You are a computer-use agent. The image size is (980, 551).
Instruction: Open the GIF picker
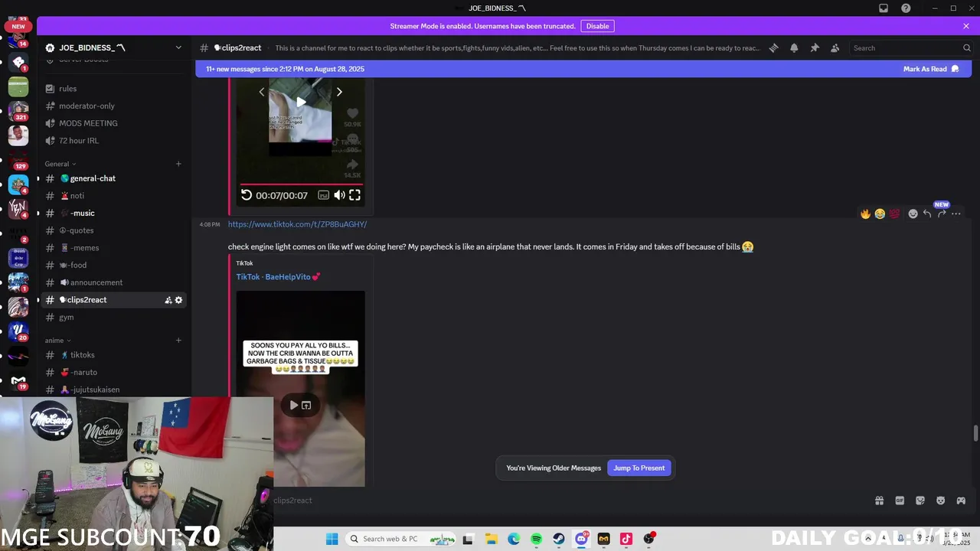900,500
